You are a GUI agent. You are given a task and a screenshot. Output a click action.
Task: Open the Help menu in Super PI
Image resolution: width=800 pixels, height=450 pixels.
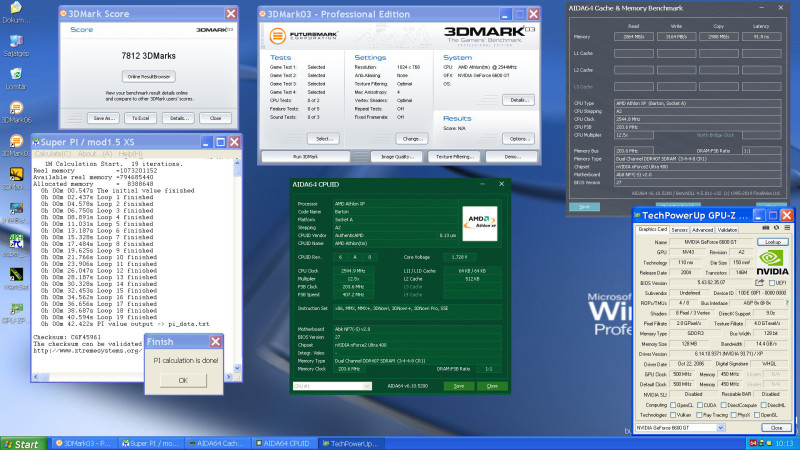point(130,154)
